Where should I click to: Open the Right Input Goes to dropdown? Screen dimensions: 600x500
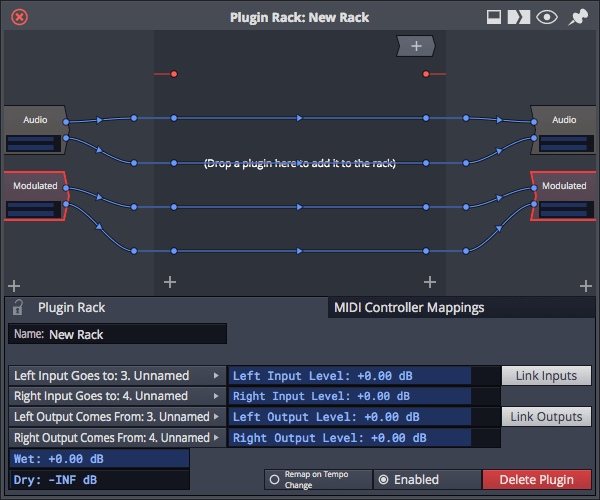point(116,396)
